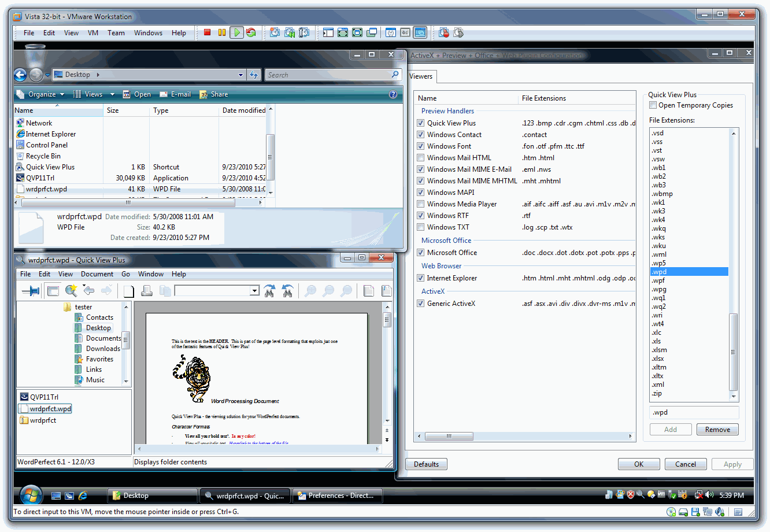The width and height of the screenshot is (770, 532).
Task: Click the VMware Reset icon
Action: pos(251,33)
